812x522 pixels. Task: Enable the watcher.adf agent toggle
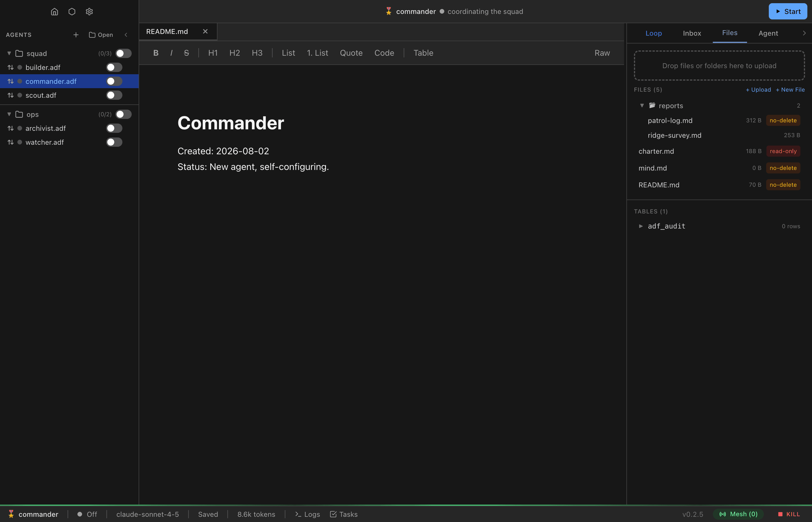coord(114,142)
